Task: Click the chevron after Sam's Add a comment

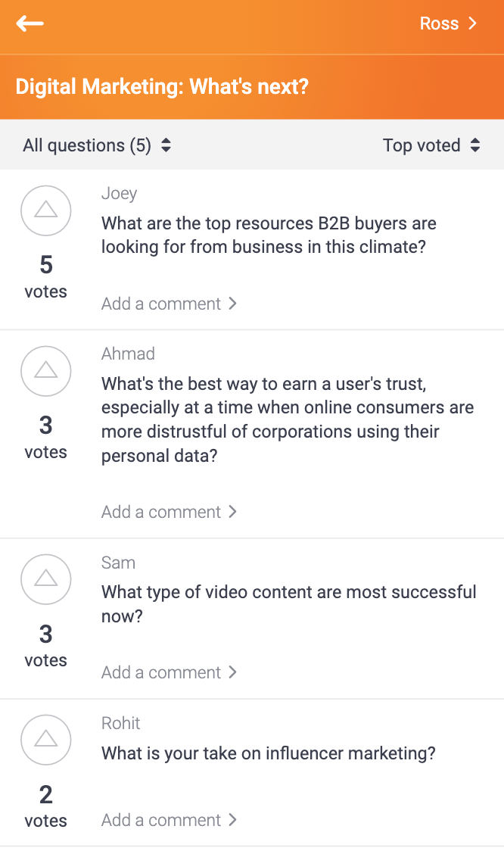Action: 233,672
